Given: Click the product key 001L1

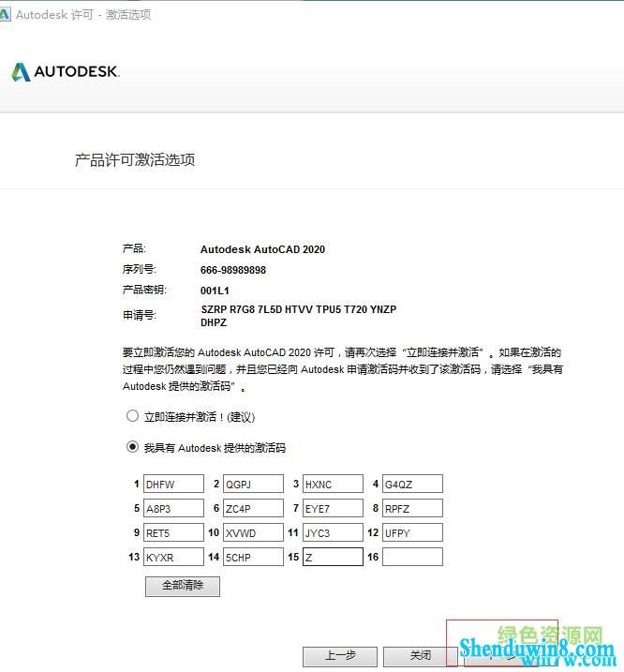Looking at the screenshot, I should coord(215,291).
